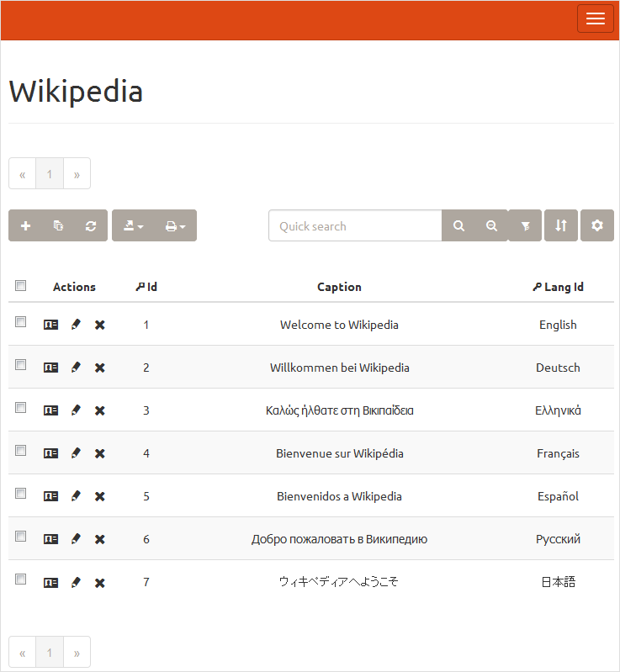
Task: View record card for Español row
Action: 50,496
